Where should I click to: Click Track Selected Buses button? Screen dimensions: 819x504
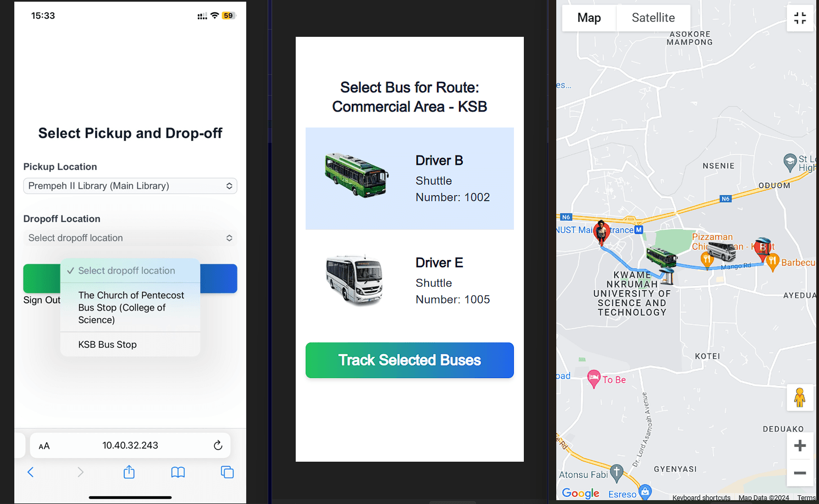(x=409, y=360)
